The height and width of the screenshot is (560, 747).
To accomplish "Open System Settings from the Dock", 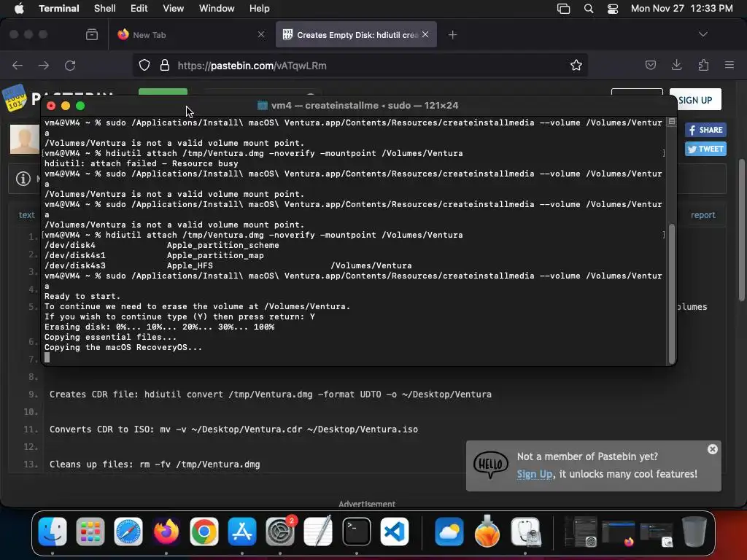I will pos(280,531).
